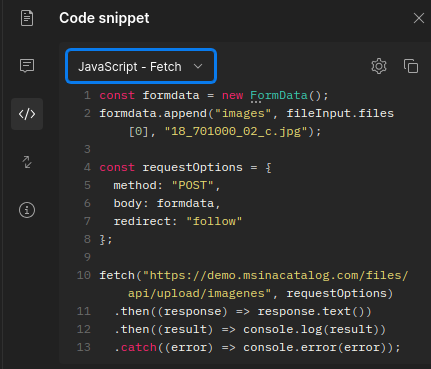The image size is (431, 369).
Task: Click the FormData class name in line 1
Action: coord(279,95)
